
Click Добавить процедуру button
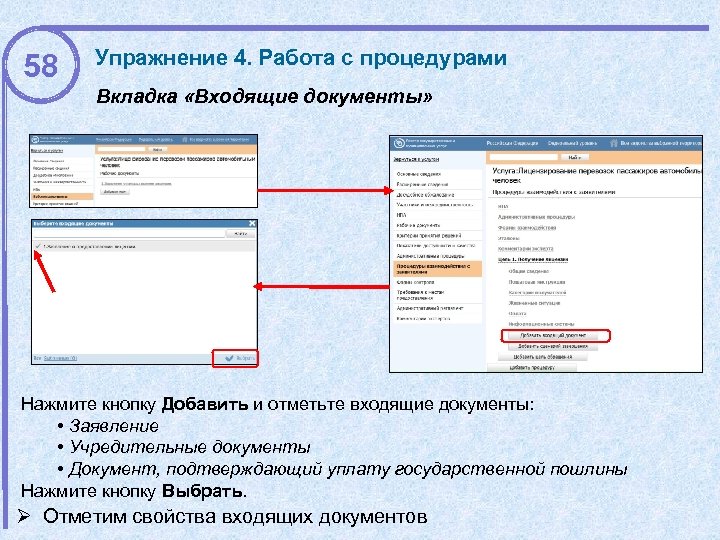pyautogui.click(x=532, y=367)
